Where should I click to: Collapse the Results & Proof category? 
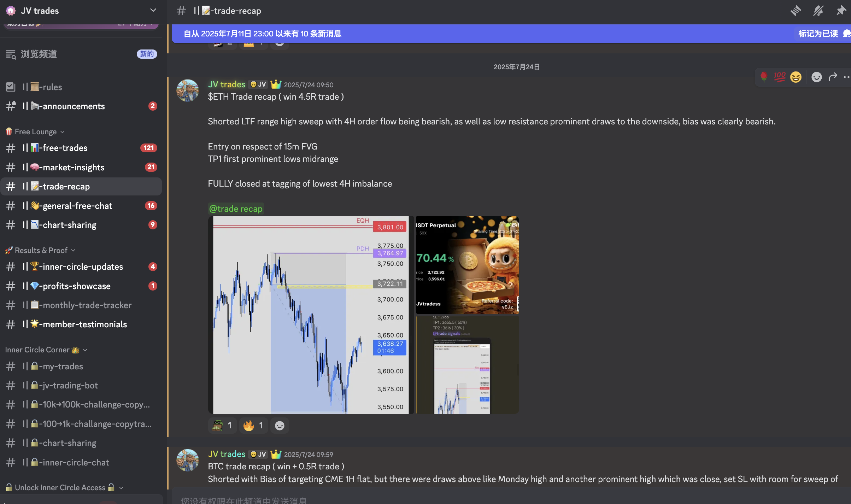click(41, 250)
